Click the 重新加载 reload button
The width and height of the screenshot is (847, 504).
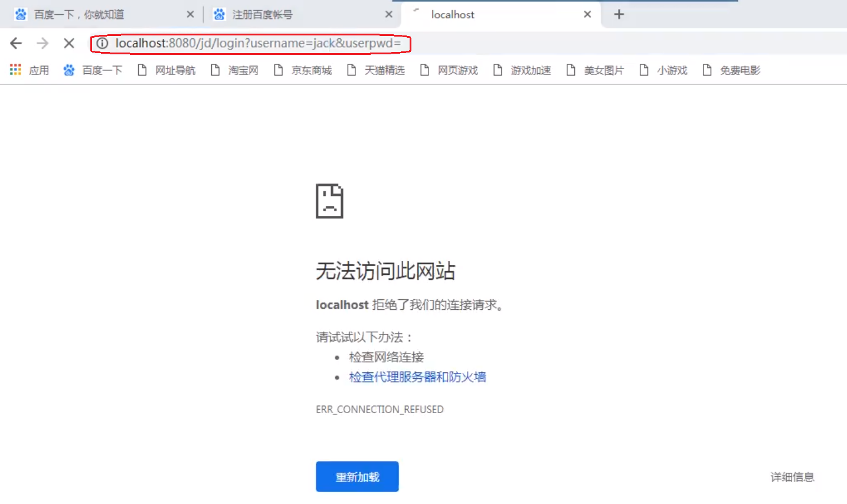click(x=357, y=476)
